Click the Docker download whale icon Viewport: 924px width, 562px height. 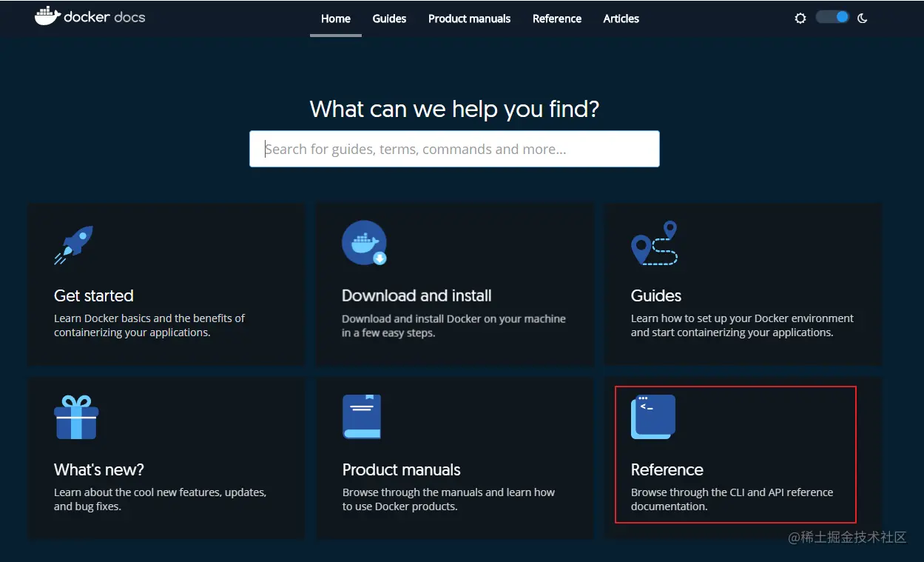(x=365, y=243)
